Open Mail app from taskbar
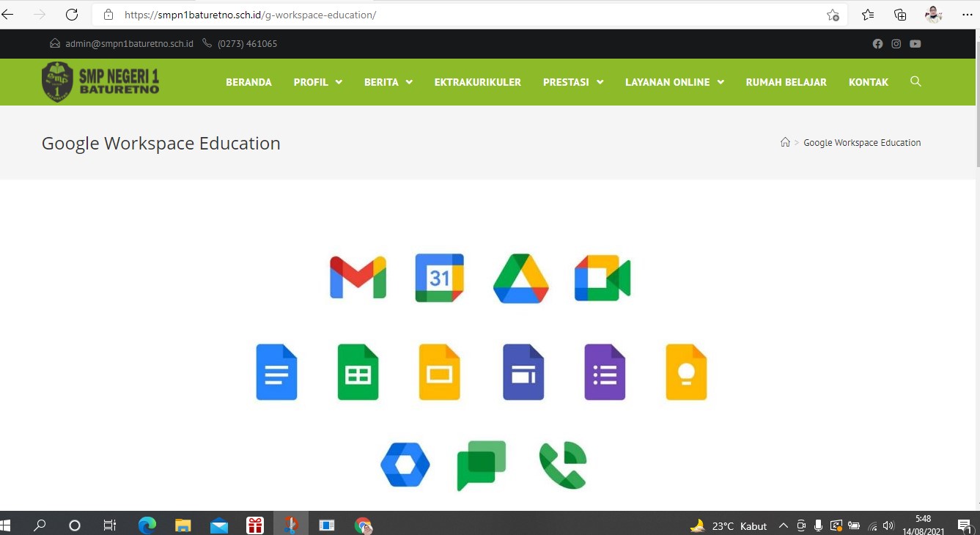This screenshot has height=535, width=980. [219, 525]
